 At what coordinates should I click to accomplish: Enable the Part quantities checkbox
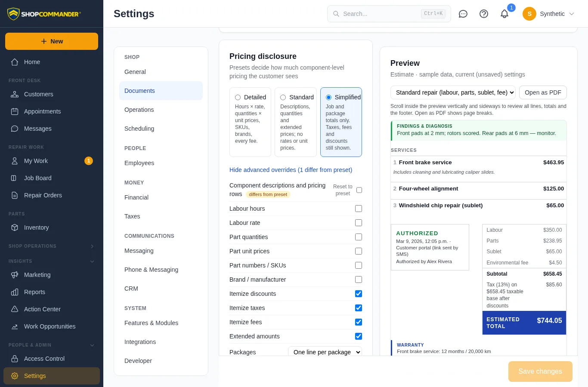tap(359, 237)
